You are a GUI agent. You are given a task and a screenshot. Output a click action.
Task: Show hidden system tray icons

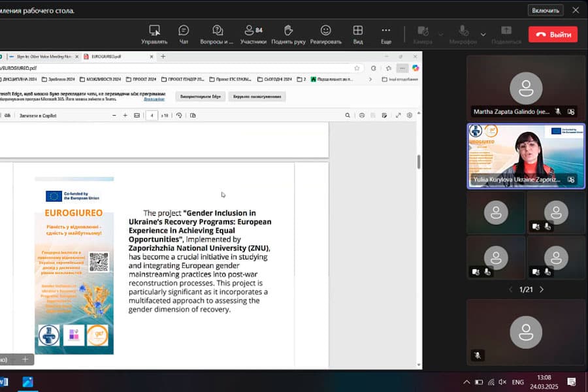tap(466, 382)
